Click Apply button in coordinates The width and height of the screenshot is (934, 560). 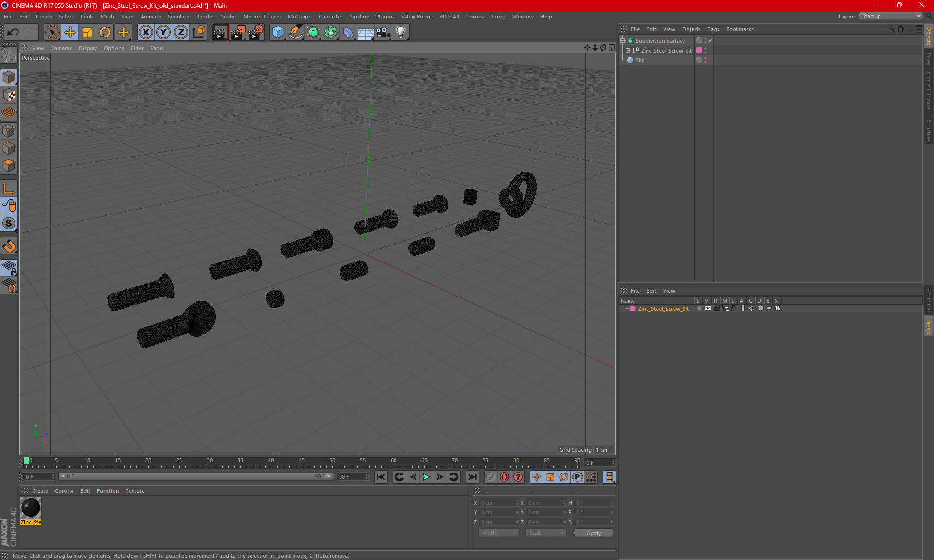593,533
